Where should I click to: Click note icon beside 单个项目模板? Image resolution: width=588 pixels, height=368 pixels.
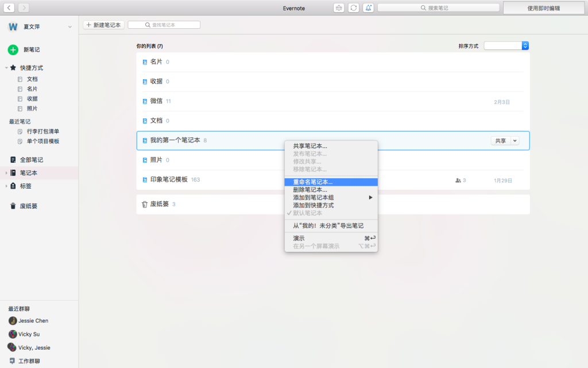[x=20, y=141]
